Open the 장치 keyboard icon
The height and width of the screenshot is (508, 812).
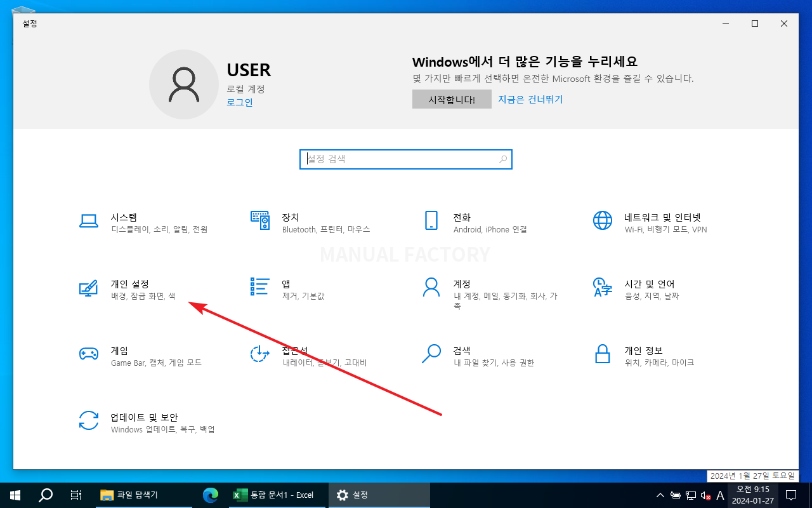260,220
